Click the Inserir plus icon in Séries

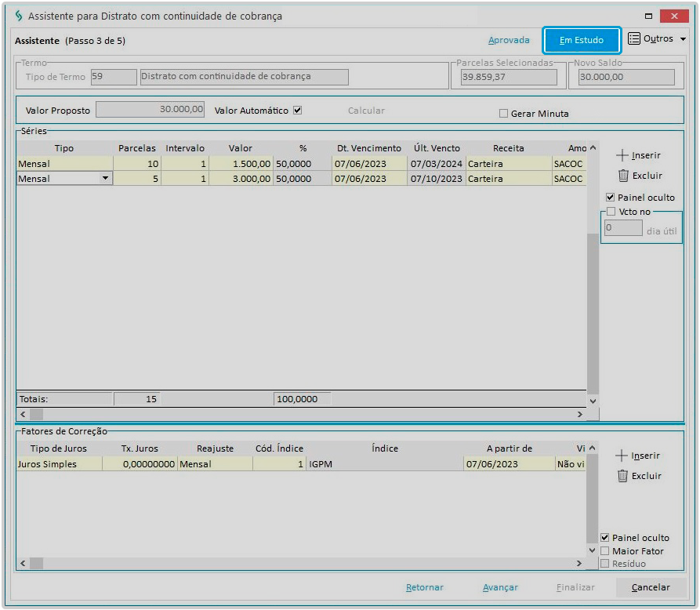coord(622,155)
